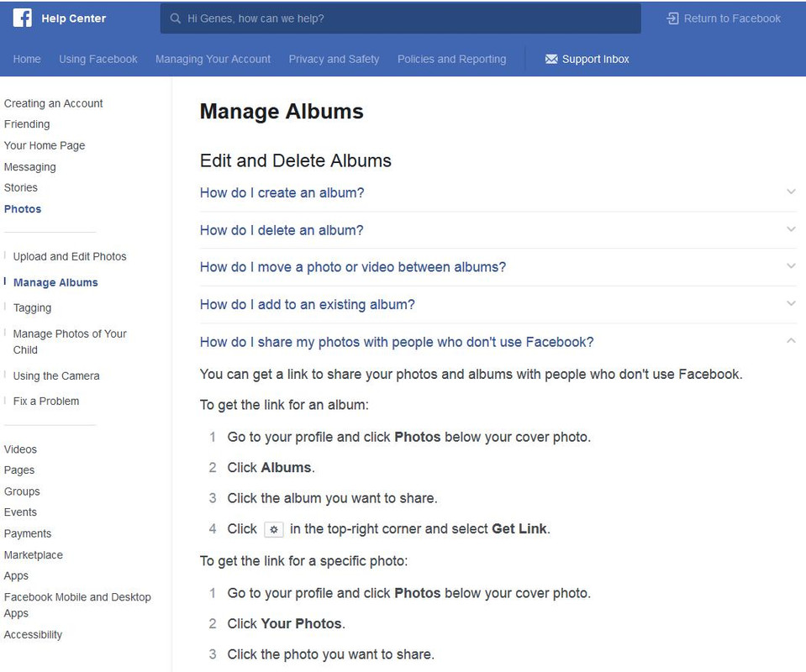Expand the "How do I create an album?" chevron
Screen dimensions: 806x672
coord(791,192)
